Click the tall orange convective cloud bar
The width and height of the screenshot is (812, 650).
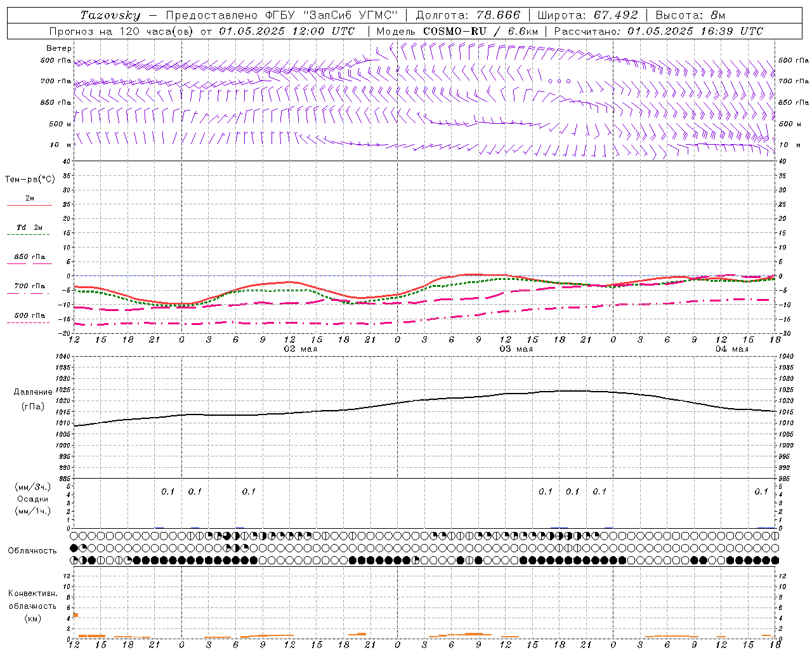click(75, 614)
